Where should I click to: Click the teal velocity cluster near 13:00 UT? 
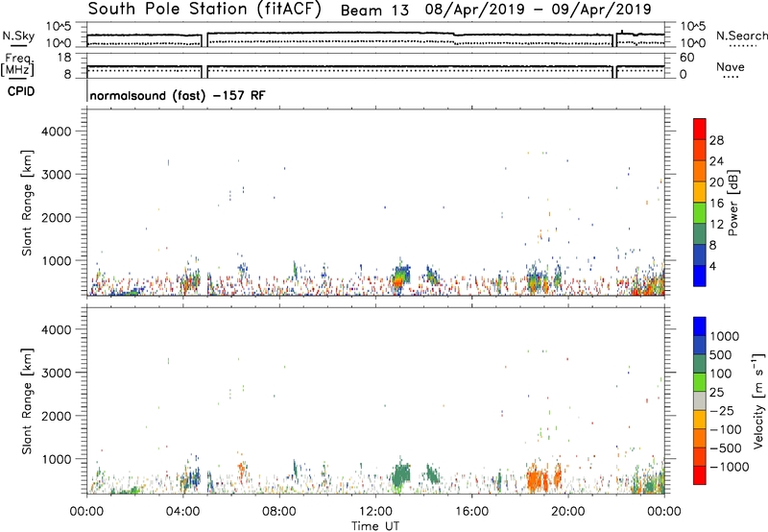401,472
